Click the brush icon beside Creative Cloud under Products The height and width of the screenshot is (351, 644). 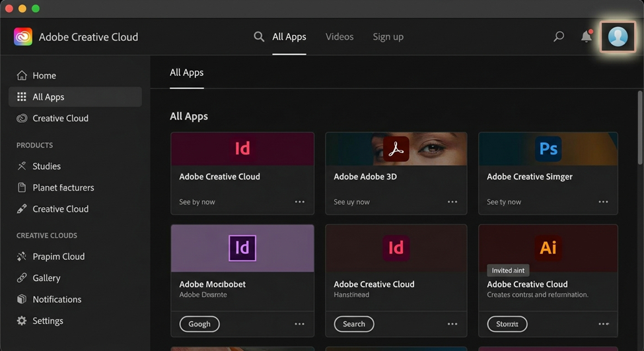(22, 208)
